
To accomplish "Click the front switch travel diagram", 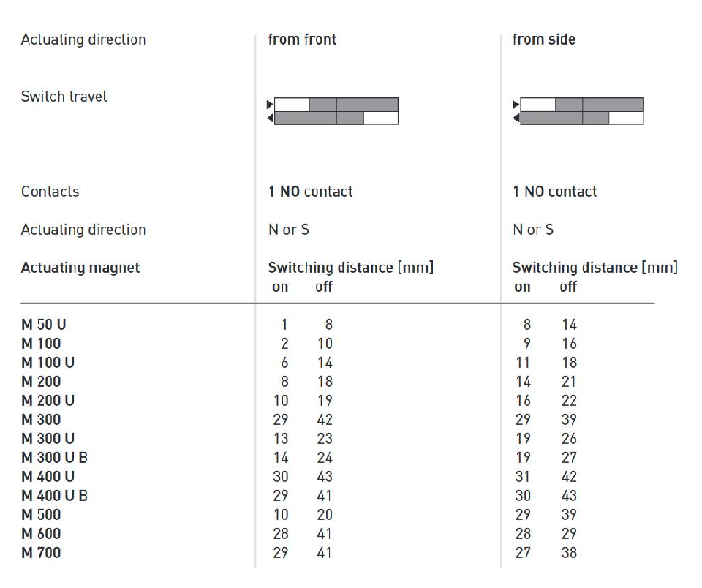I will point(336,111).
